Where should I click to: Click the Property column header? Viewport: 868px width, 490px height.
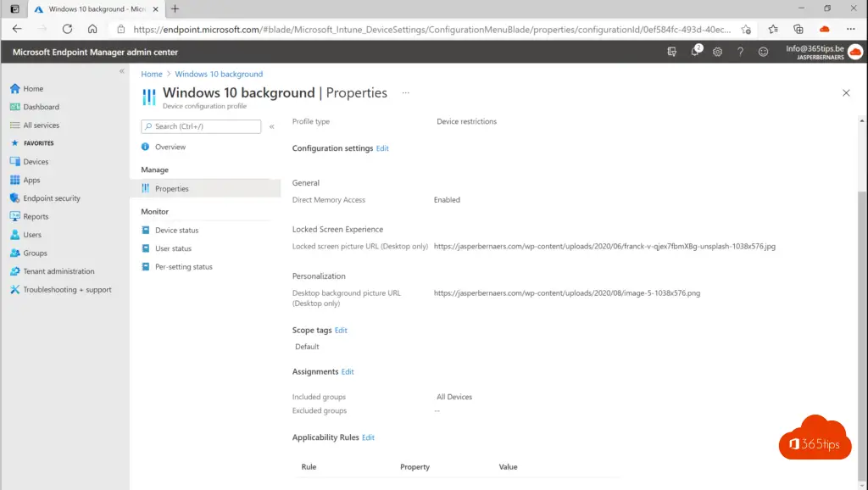pyautogui.click(x=415, y=467)
